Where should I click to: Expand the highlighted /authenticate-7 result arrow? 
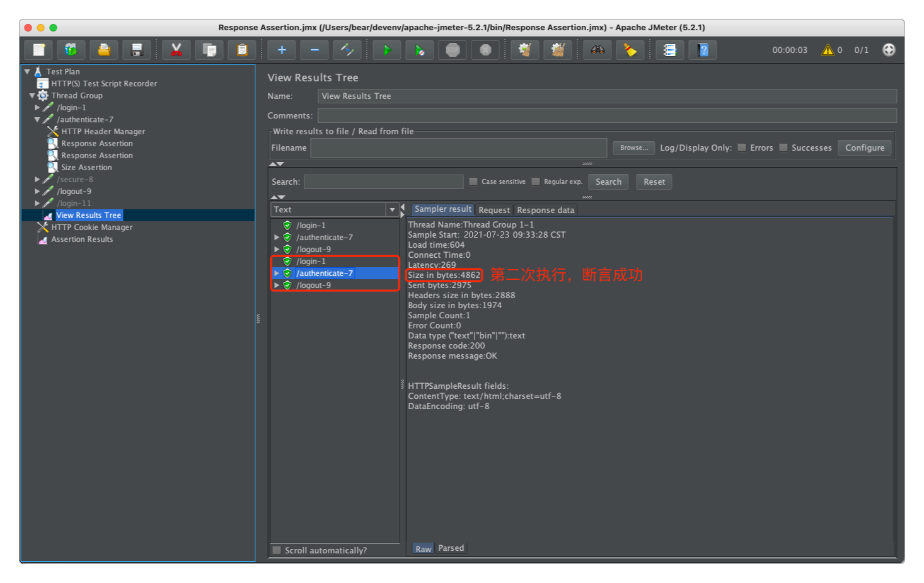coord(277,274)
